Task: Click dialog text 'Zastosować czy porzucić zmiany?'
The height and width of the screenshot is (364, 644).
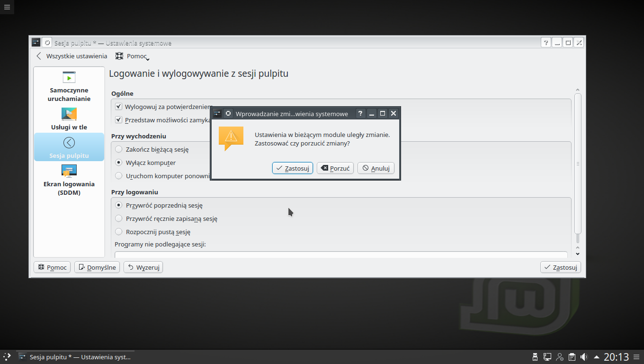Action: coord(302,143)
